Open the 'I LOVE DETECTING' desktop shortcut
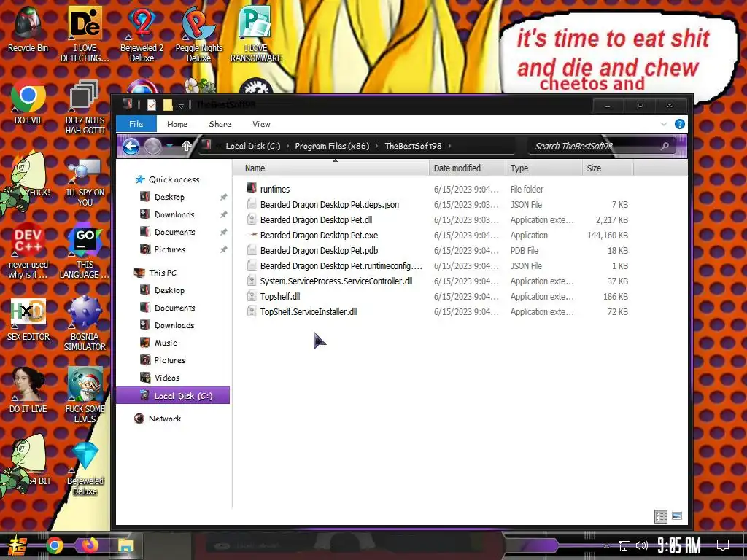 point(85,34)
